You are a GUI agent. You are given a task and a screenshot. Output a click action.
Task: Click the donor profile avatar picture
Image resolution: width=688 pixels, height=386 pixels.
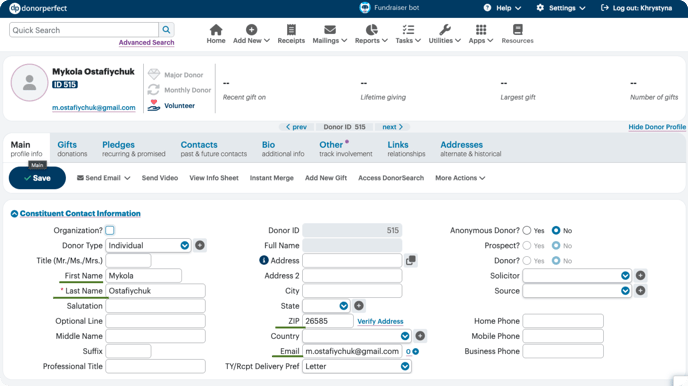(29, 82)
